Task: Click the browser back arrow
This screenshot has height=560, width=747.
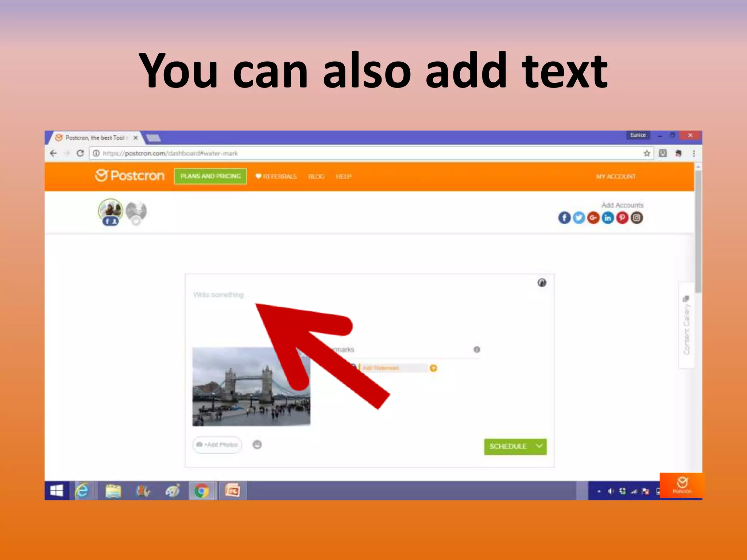Action: point(53,153)
